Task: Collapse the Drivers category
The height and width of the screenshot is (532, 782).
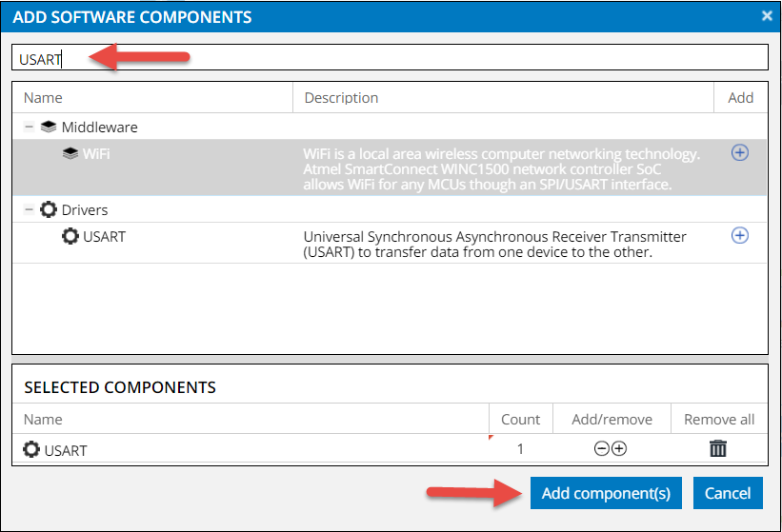Action: 30,209
